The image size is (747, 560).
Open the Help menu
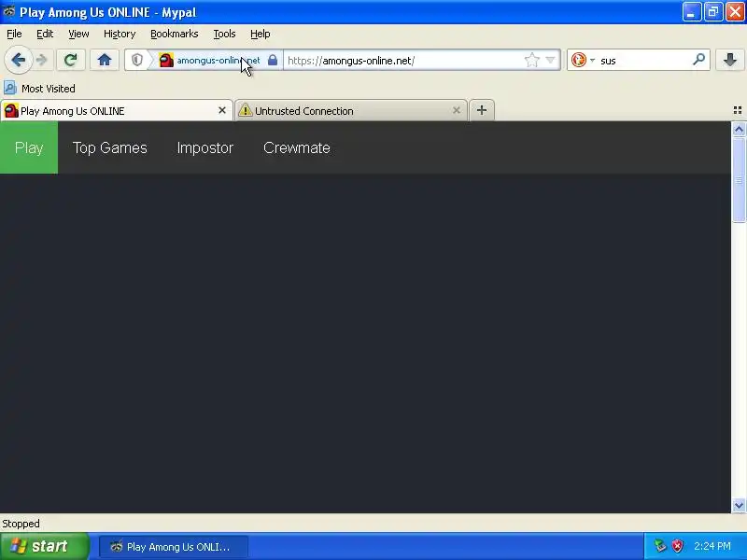261,34
